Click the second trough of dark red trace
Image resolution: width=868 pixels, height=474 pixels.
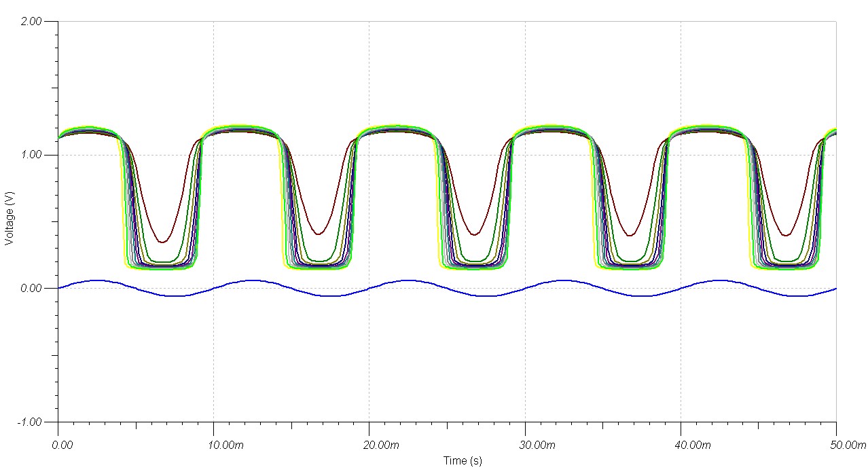(x=319, y=234)
